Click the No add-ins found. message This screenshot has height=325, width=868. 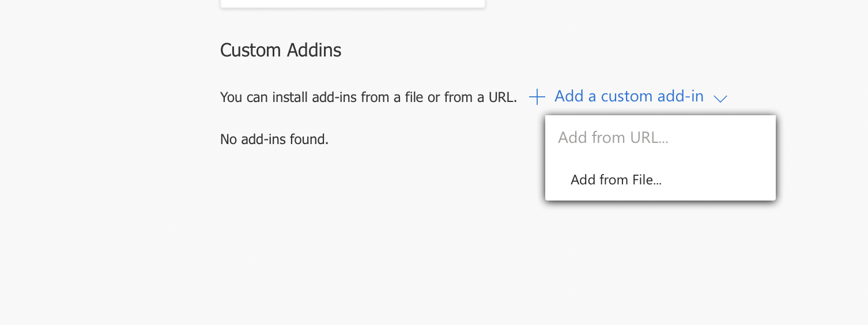274,139
